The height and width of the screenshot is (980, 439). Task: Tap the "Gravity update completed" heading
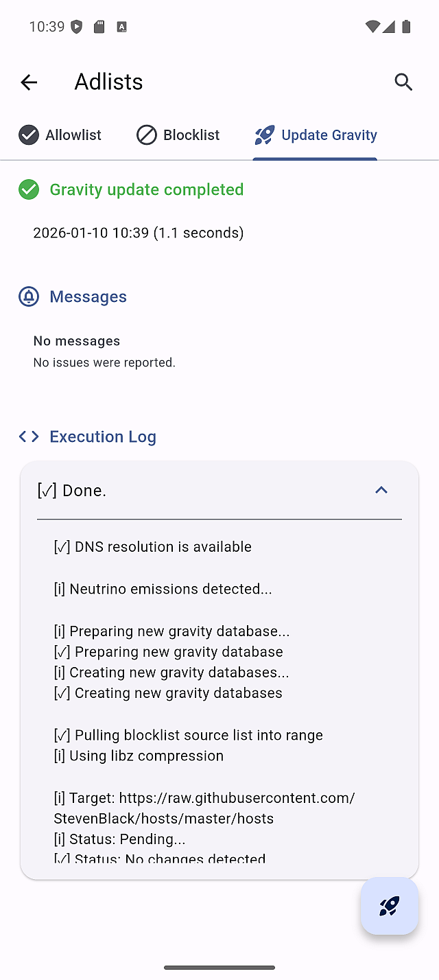(x=147, y=189)
